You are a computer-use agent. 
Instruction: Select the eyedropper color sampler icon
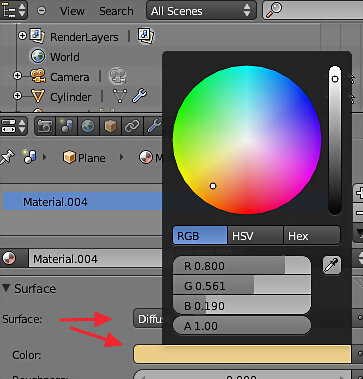pos(332,265)
